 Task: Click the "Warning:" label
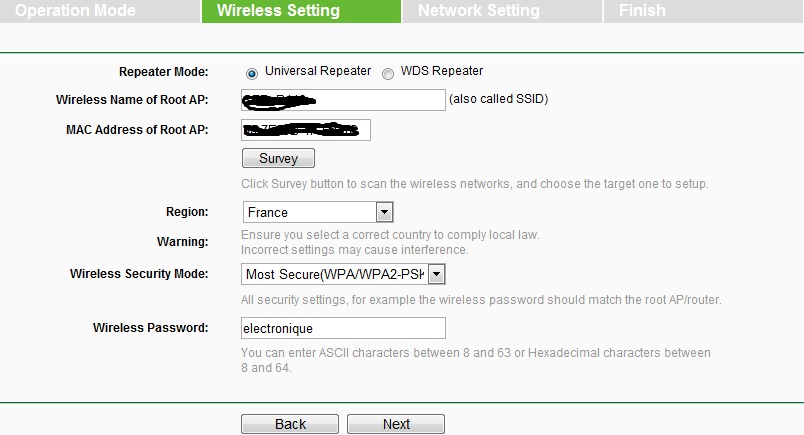coord(182,242)
